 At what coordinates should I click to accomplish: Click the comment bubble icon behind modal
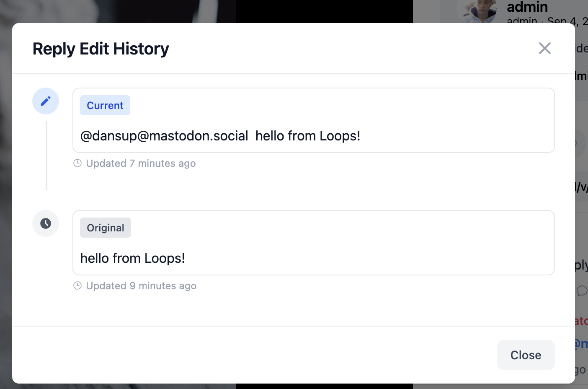(582, 290)
